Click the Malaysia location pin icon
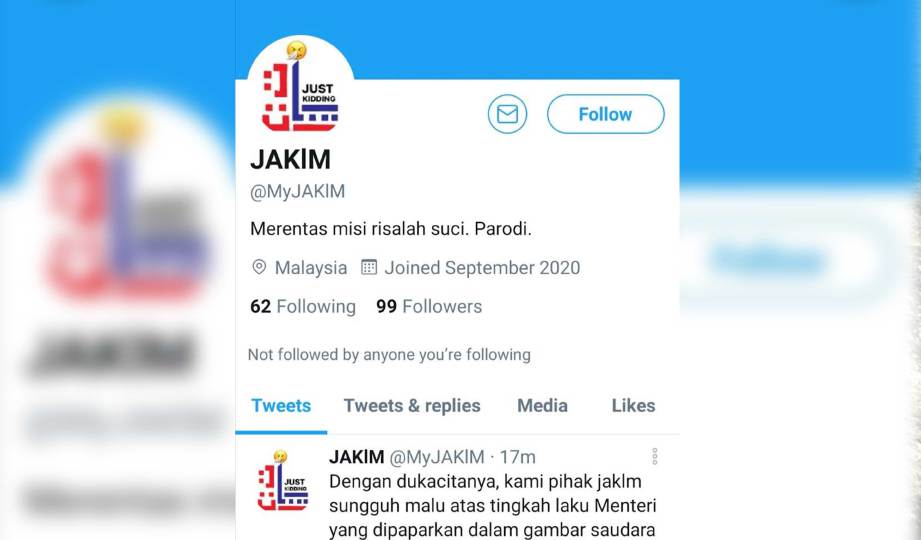 point(258,267)
